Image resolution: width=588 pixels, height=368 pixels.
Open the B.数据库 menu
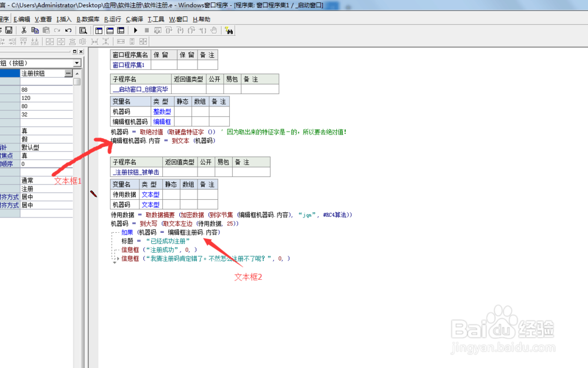click(88, 19)
